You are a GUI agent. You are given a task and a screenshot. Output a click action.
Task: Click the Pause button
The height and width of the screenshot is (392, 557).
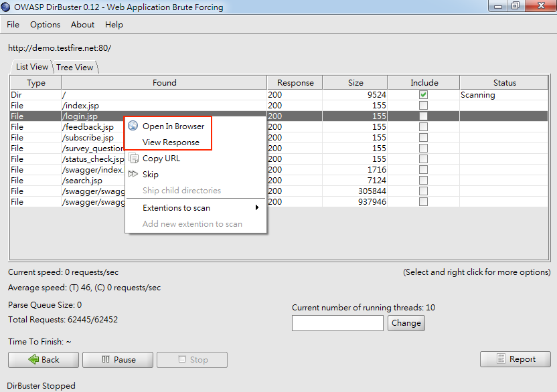pos(118,360)
